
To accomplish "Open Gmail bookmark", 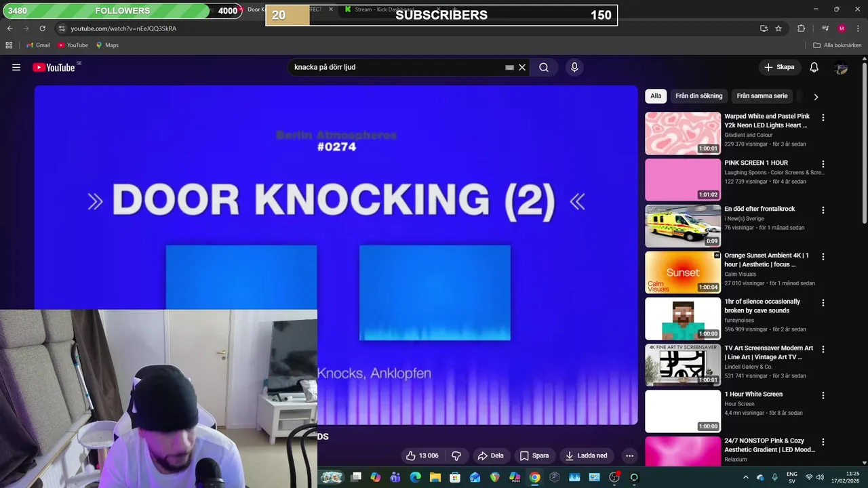I will 38,45.
